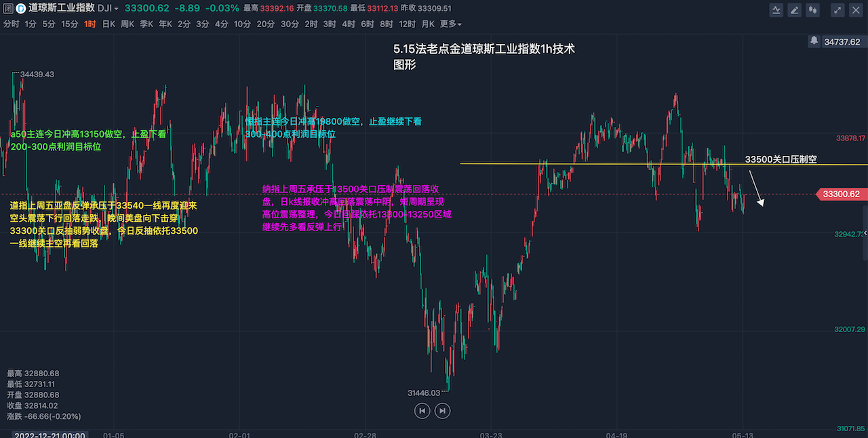Close the chart panel

coord(856,9)
